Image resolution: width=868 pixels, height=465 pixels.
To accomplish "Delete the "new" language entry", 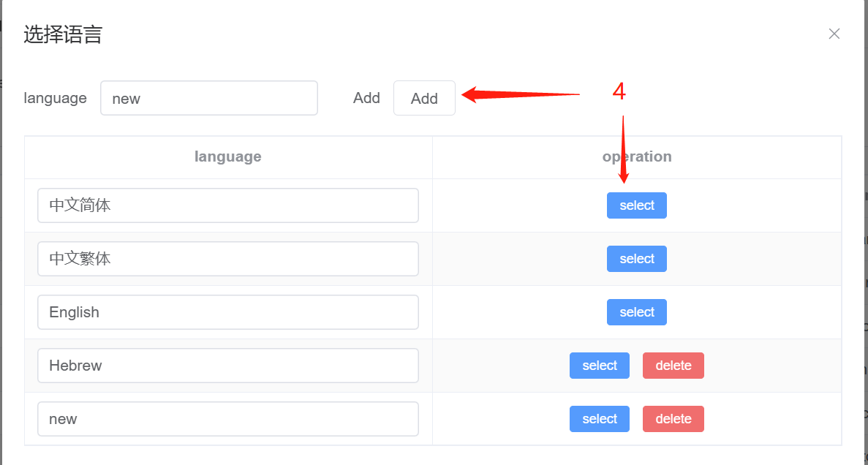I will (673, 419).
